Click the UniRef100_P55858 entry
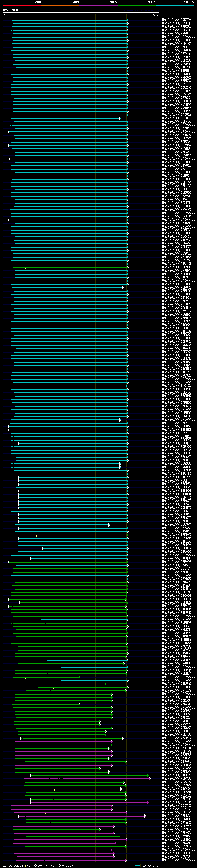Screen dimensions: 197x868 (177, 836)
